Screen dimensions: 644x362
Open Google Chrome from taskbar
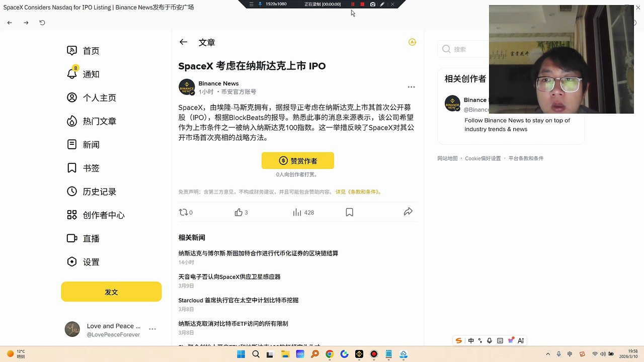tap(330, 354)
